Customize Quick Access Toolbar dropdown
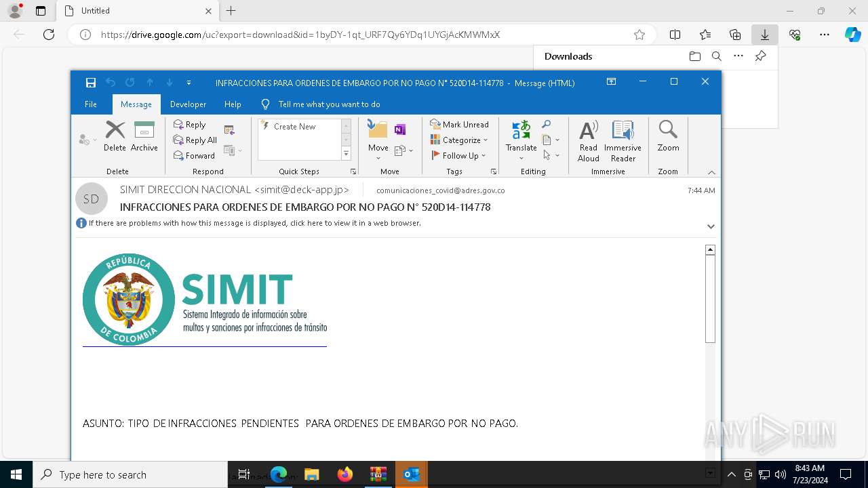The height and width of the screenshot is (488, 868). tap(189, 83)
